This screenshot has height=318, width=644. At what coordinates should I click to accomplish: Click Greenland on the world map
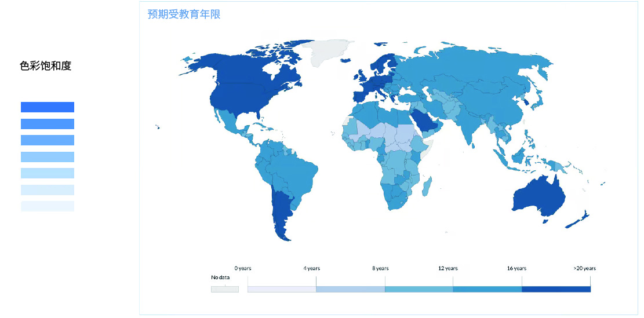point(328,53)
